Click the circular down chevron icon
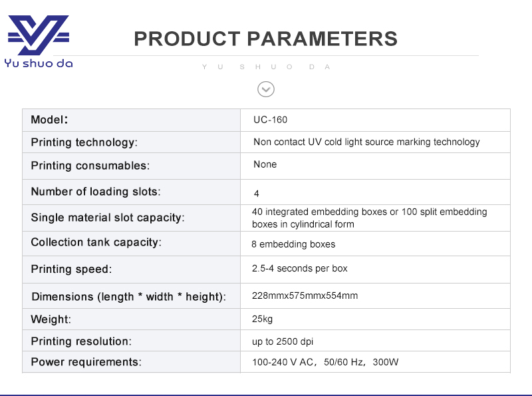 click(x=266, y=89)
